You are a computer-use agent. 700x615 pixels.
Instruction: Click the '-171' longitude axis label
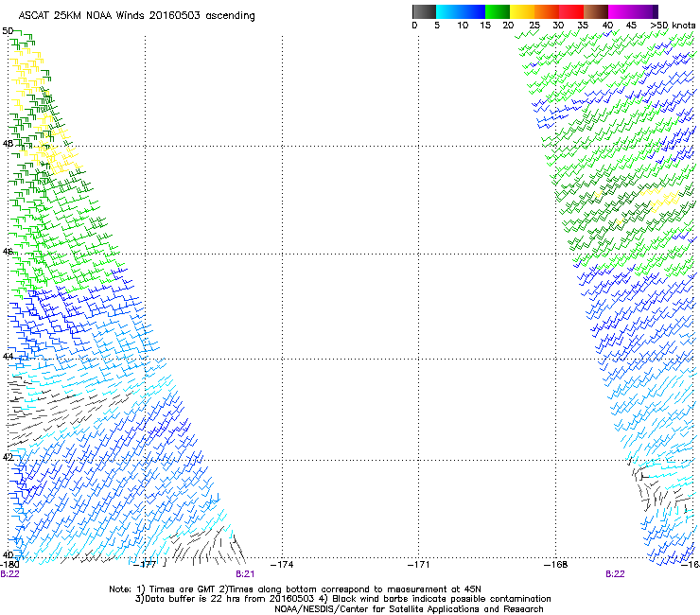coord(419,565)
